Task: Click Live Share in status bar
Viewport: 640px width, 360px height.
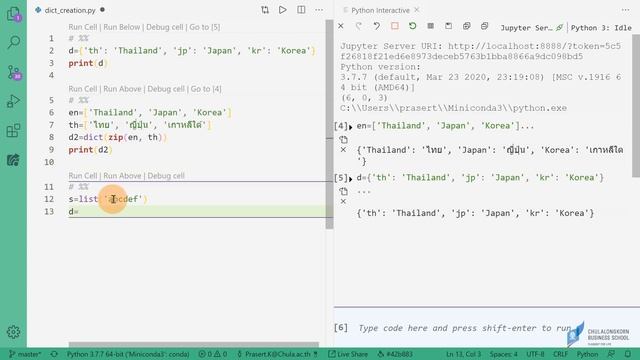Action: coord(348,354)
